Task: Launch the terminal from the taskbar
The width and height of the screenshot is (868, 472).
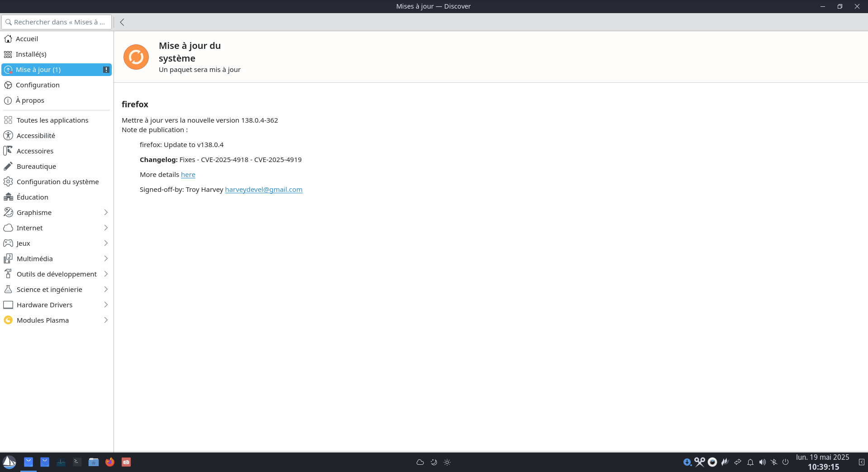Action: pyautogui.click(x=77, y=462)
